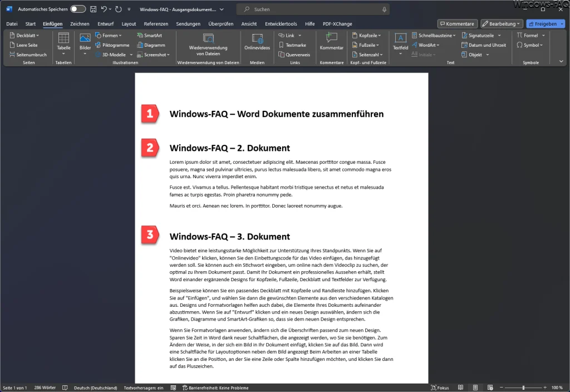
Task: Open the Überprüfen tab
Action: (x=220, y=23)
